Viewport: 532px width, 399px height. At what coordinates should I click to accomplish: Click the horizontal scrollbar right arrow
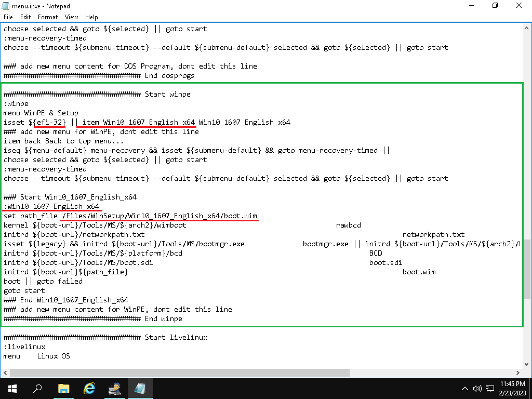518,373
